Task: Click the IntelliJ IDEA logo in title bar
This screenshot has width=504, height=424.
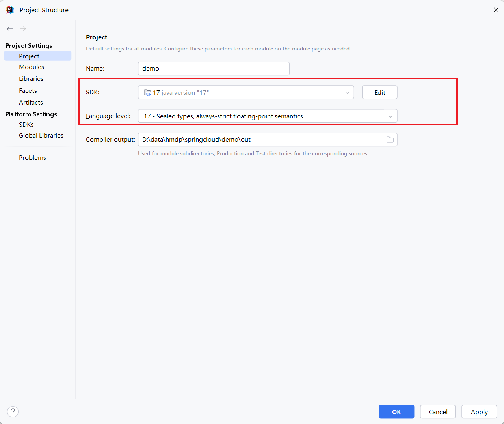Action: 10,10
